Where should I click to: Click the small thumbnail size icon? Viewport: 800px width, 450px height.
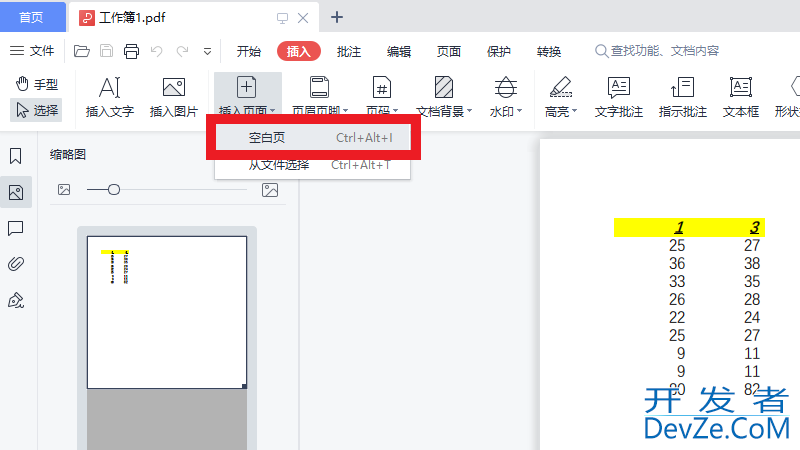(64, 190)
